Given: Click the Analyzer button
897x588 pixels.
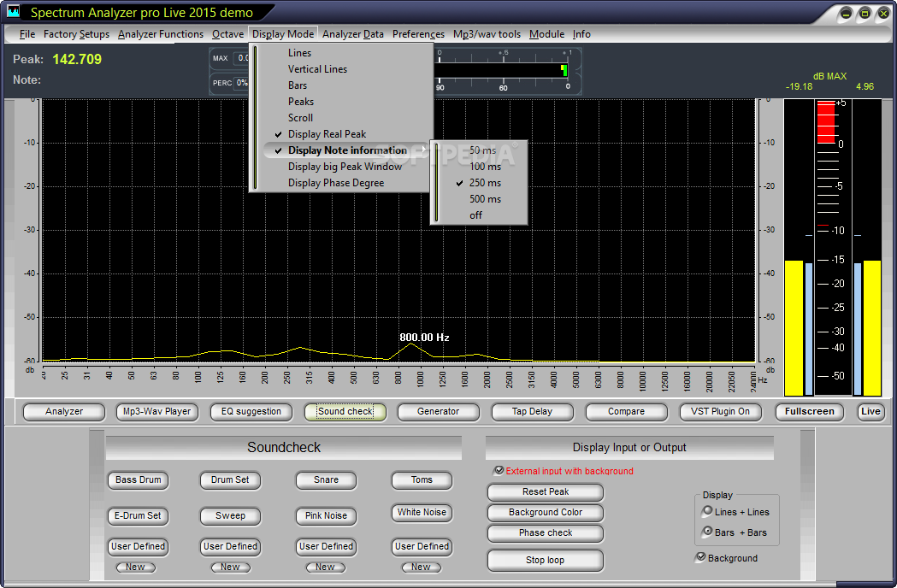Looking at the screenshot, I should click(64, 411).
